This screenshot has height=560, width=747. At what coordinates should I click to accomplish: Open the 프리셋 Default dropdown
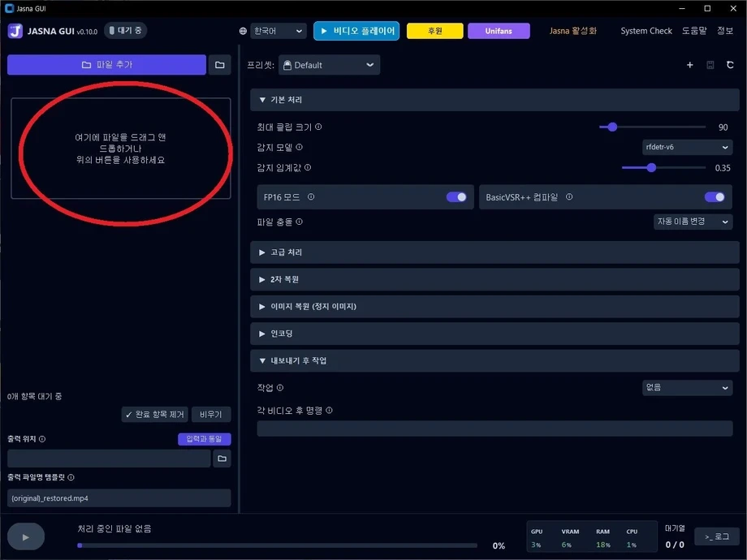329,65
